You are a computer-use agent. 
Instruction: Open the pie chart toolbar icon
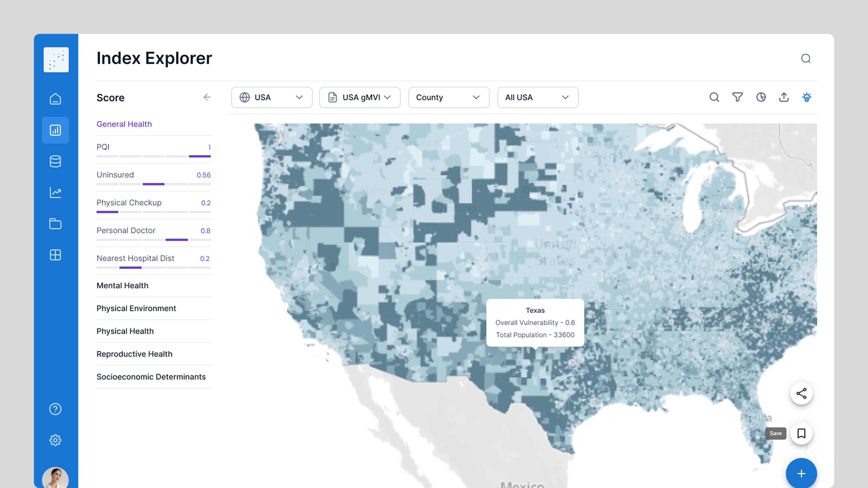(x=761, y=97)
